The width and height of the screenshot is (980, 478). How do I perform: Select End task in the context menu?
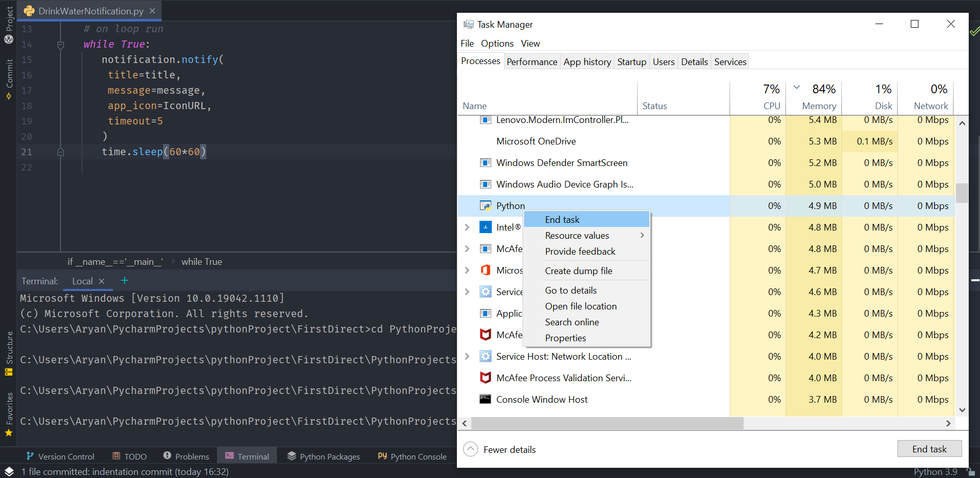(587, 219)
